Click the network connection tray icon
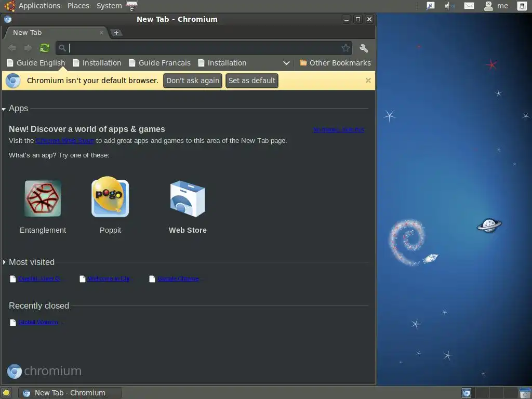This screenshot has width=532, height=399. (430, 6)
